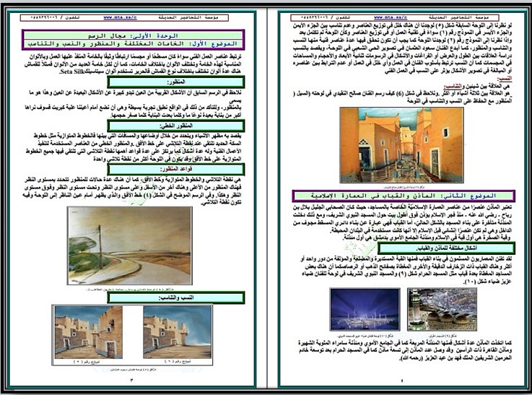Screen dimensions: 532x395
Task: Click the painting labeled نموذج رقم (١)
Action: pos(177,332)
